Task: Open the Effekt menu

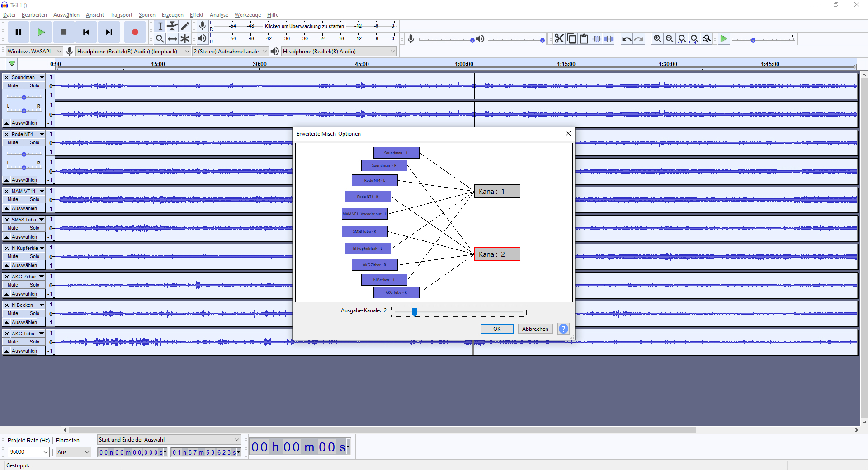Action: (x=196, y=15)
